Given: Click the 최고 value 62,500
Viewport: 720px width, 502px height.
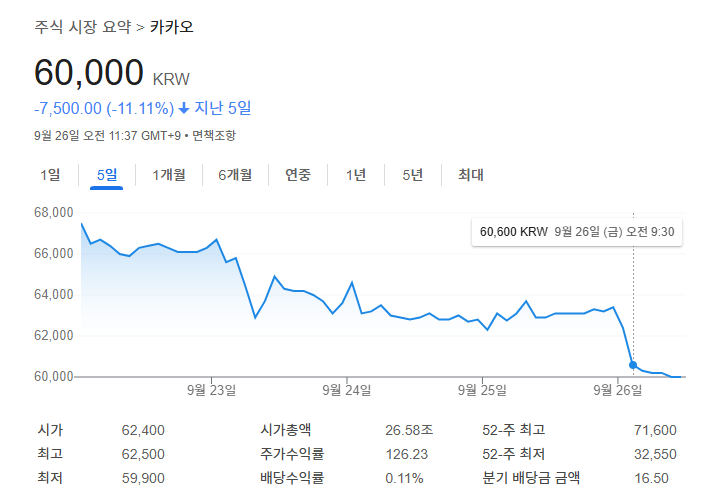Looking at the screenshot, I should [143, 454].
